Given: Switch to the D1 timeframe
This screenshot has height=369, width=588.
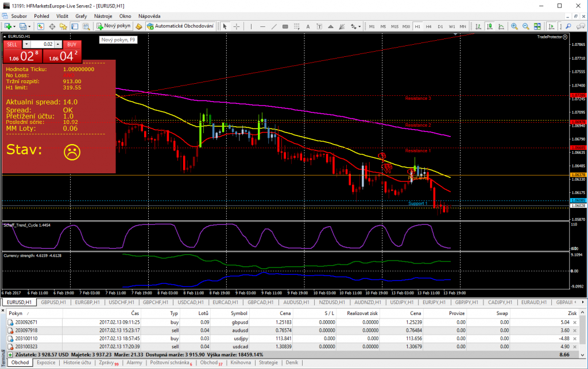Looking at the screenshot, I should (440, 26).
